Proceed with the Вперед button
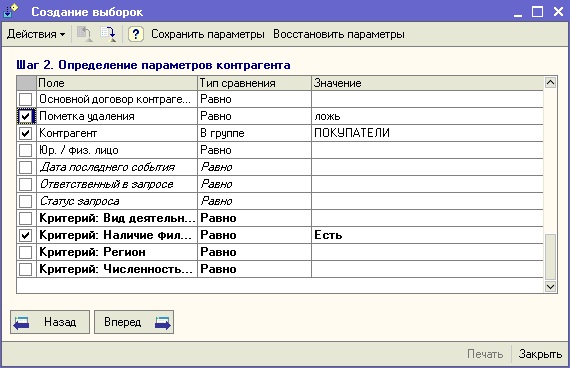Screen dimensions: 570x368 point(134,322)
